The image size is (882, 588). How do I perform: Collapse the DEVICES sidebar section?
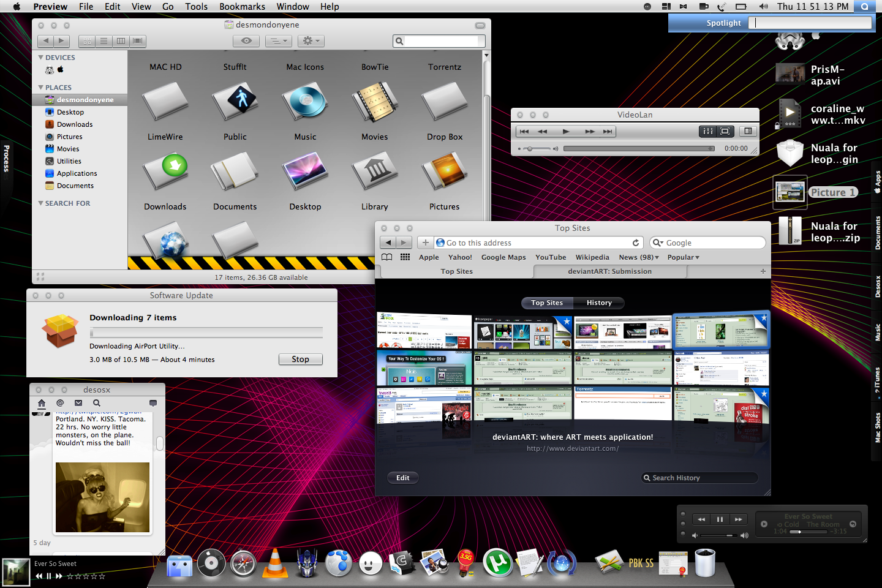point(41,57)
